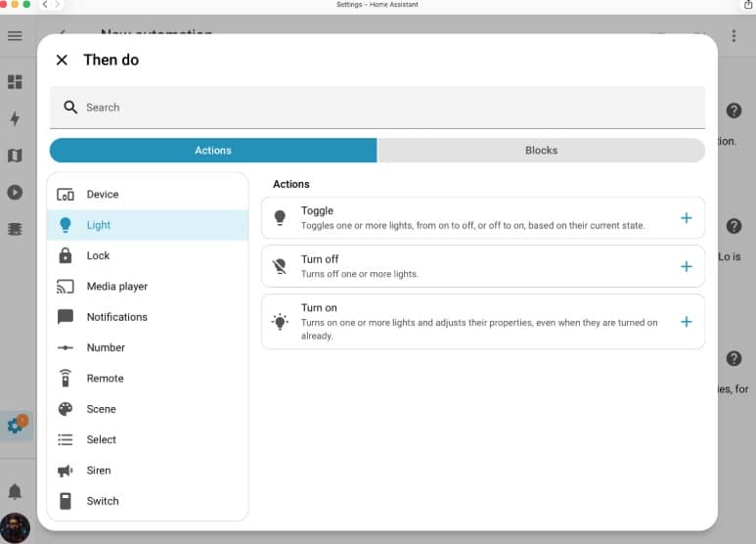Open sidebar hamburger menu
The image size is (756, 544).
click(15, 36)
